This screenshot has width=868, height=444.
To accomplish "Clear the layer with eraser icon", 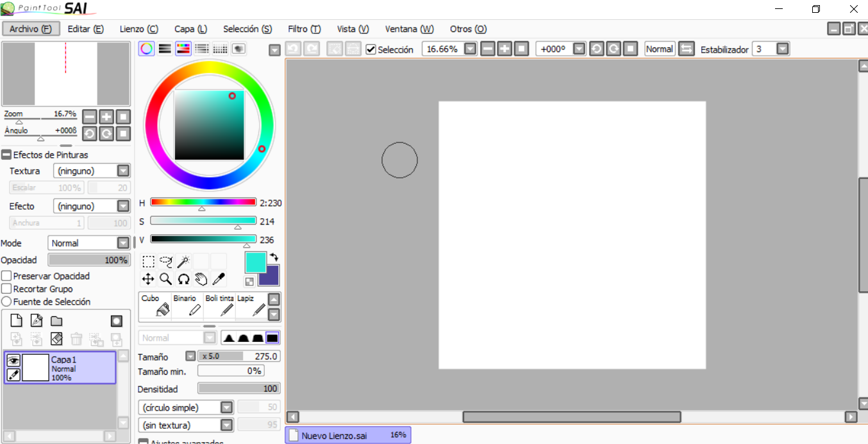I will coord(56,339).
